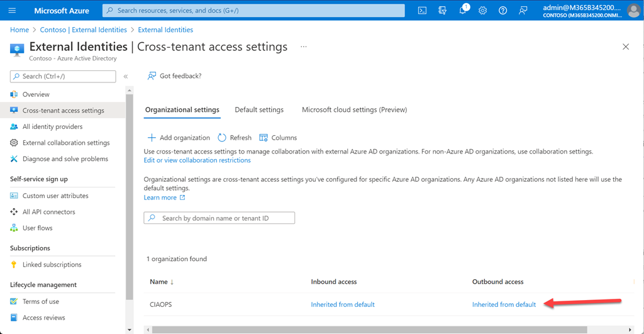
Task: Refresh the organization list
Action: [x=235, y=138]
